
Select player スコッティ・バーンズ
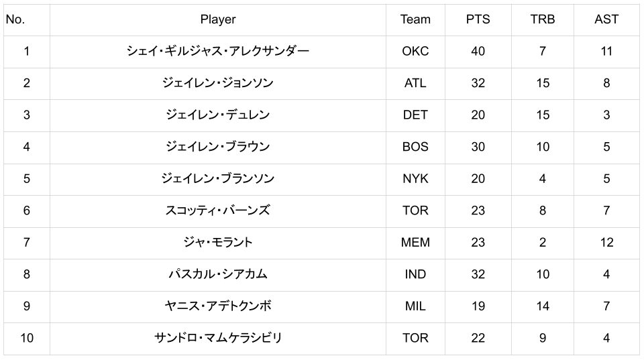[217, 210]
